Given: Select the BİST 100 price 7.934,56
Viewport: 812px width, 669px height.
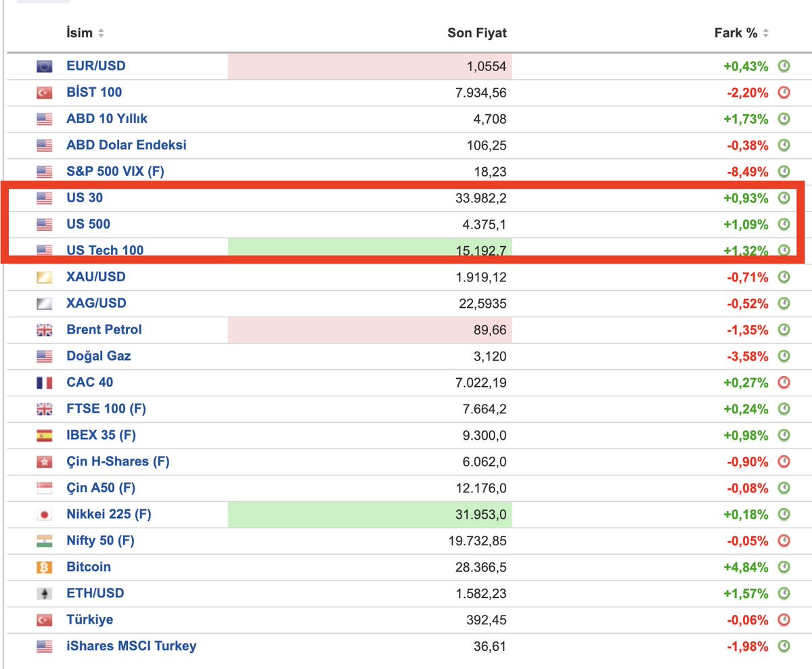Looking at the screenshot, I should point(481,93).
